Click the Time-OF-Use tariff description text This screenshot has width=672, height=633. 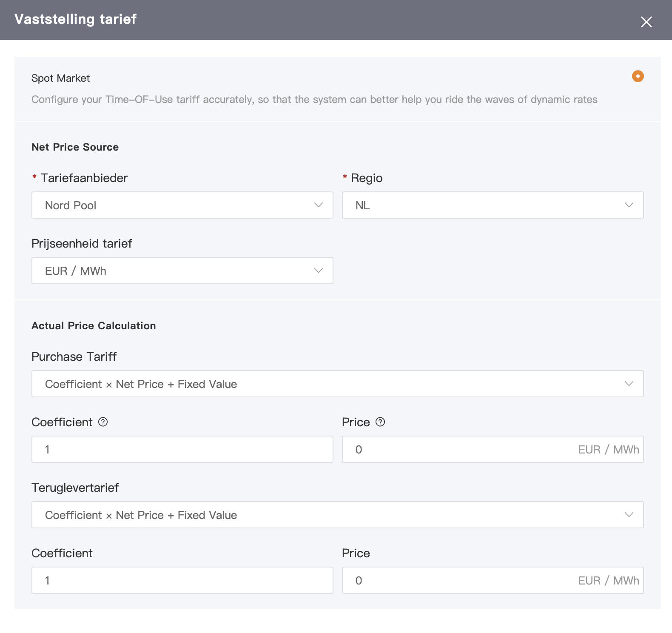tap(314, 100)
